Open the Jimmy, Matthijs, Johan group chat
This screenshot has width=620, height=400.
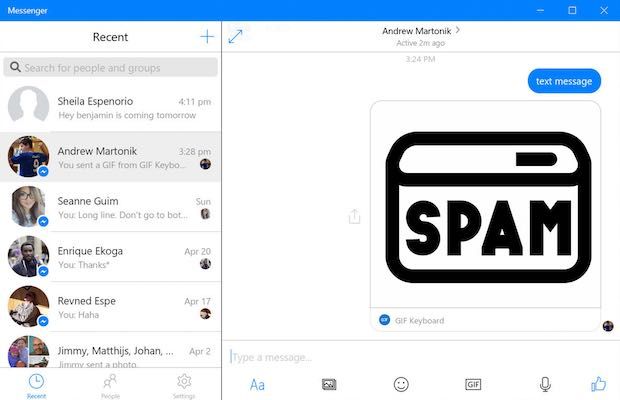110,350
